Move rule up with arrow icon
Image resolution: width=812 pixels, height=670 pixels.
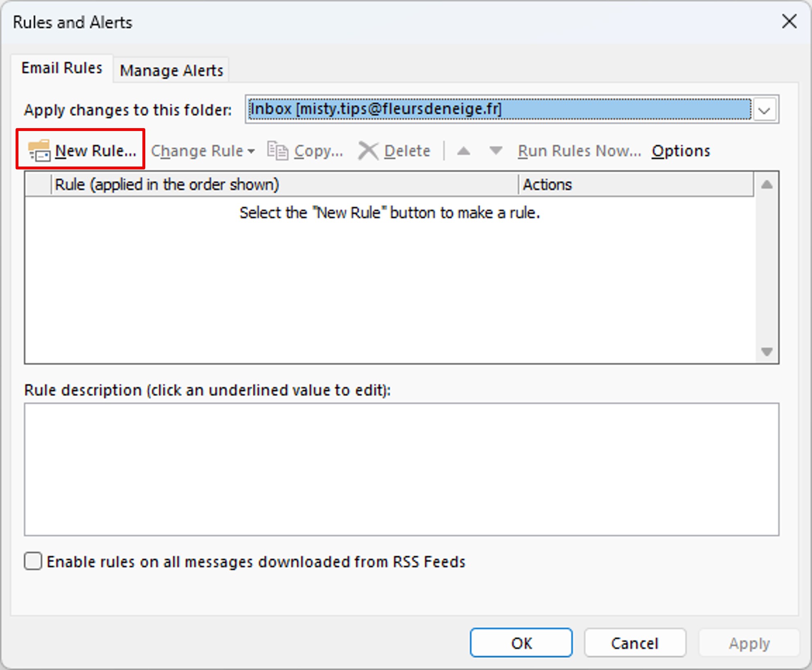tap(463, 151)
